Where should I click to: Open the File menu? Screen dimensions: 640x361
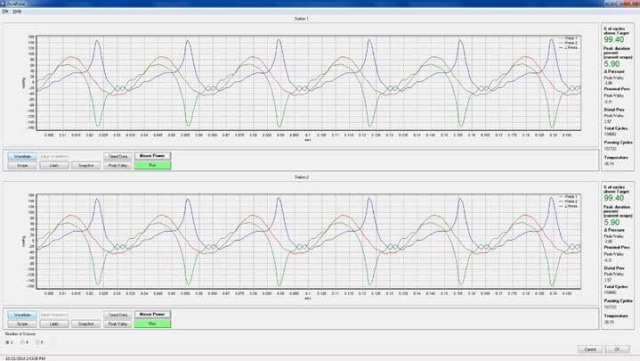pos(5,11)
